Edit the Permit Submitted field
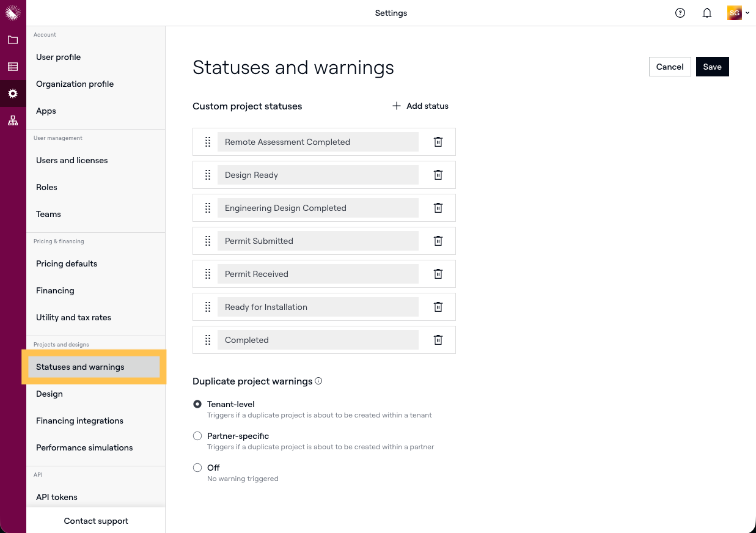This screenshot has width=756, height=533. click(318, 241)
